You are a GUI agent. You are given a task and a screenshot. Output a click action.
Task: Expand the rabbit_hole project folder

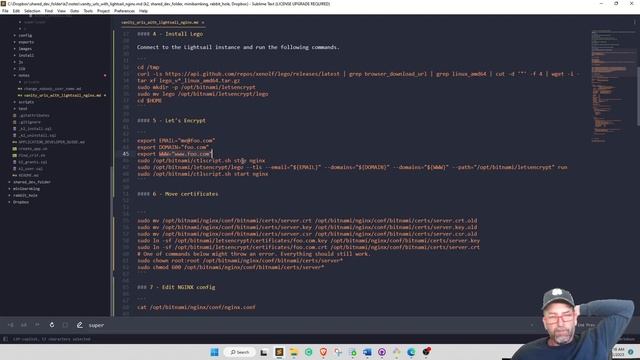pos(25,196)
